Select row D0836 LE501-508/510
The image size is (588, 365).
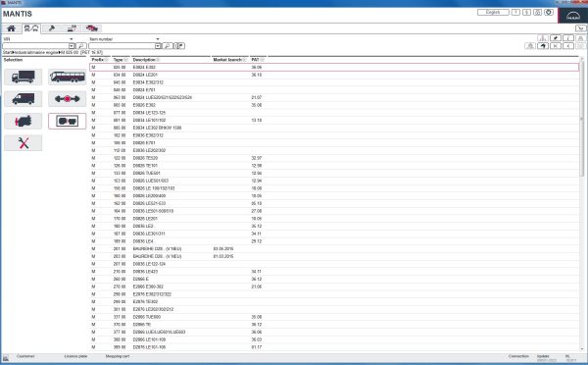pyautogui.click(x=334, y=211)
